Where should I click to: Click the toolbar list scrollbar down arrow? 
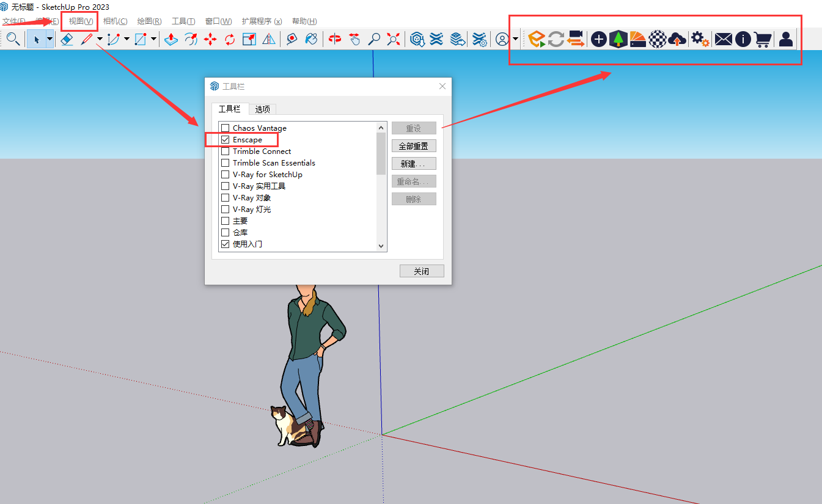pos(381,246)
